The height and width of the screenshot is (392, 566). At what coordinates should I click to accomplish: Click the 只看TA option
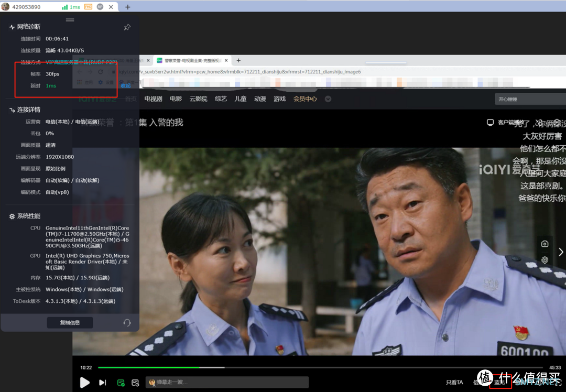[x=454, y=382]
